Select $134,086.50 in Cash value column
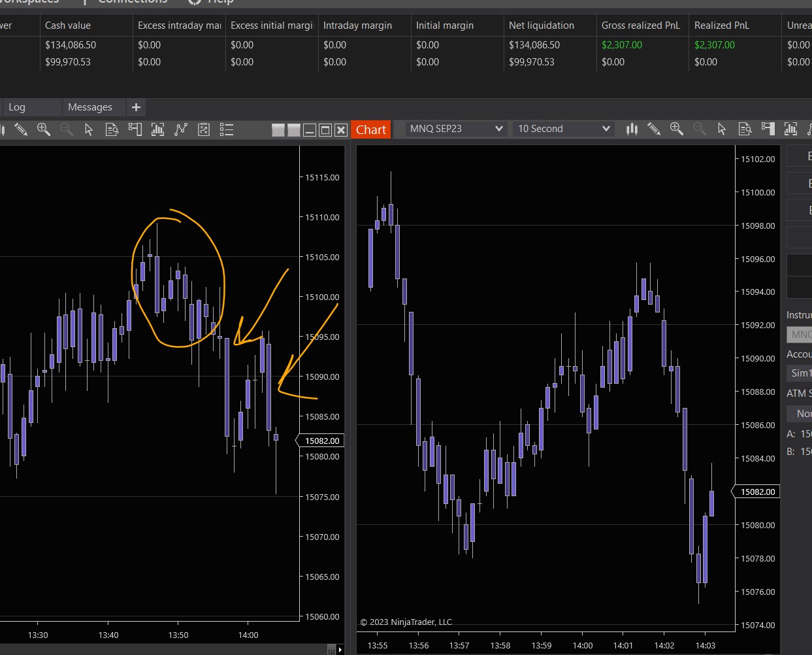 click(71, 45)
